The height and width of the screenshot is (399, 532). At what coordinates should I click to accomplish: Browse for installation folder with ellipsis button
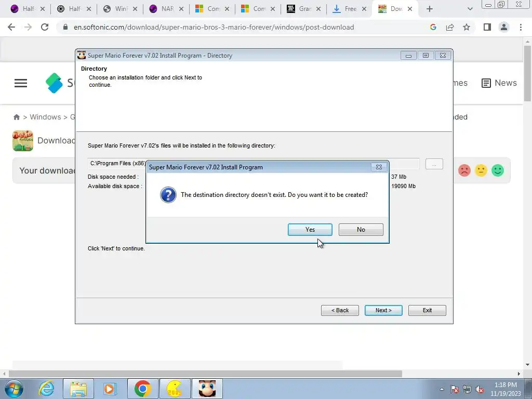434,164
